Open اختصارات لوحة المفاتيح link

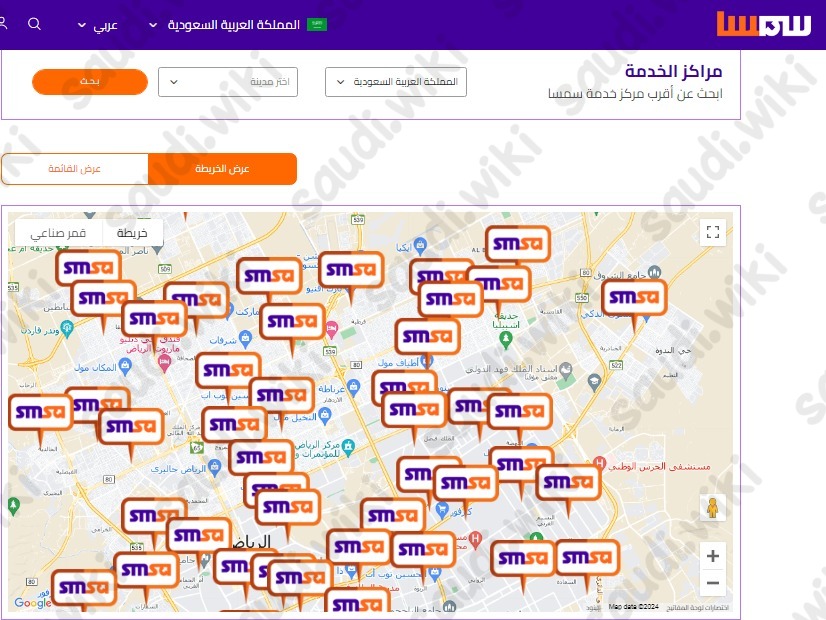697,607
